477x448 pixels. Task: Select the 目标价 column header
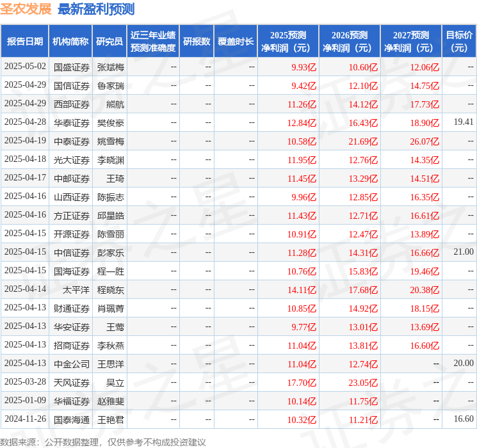[x=459, y=41]
